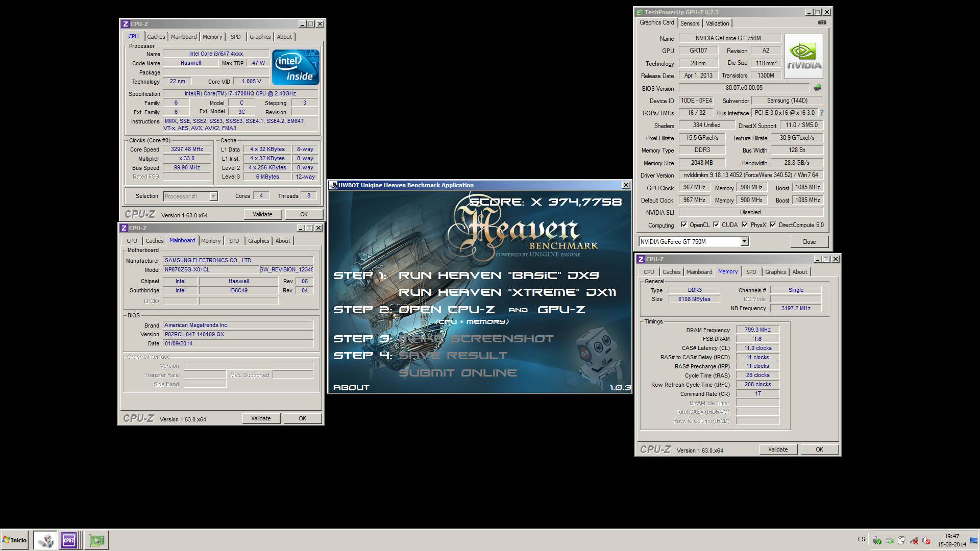Select the Graphics Card tab in GPU-Z

coord(656,23)
